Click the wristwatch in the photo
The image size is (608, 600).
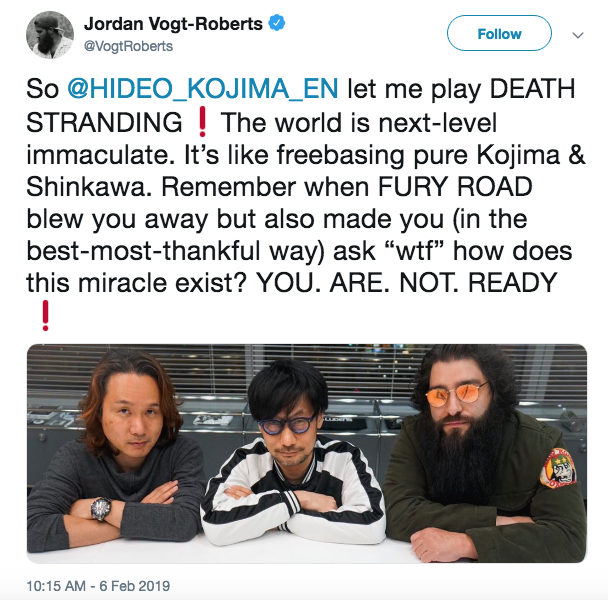100,508
